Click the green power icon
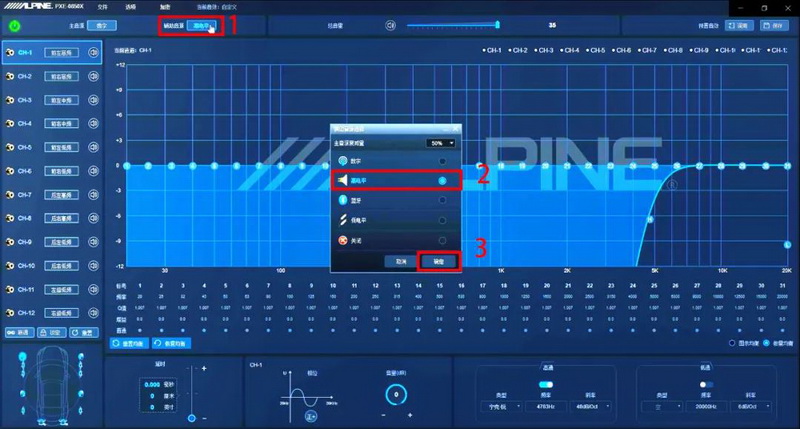 tap(15, 26)
